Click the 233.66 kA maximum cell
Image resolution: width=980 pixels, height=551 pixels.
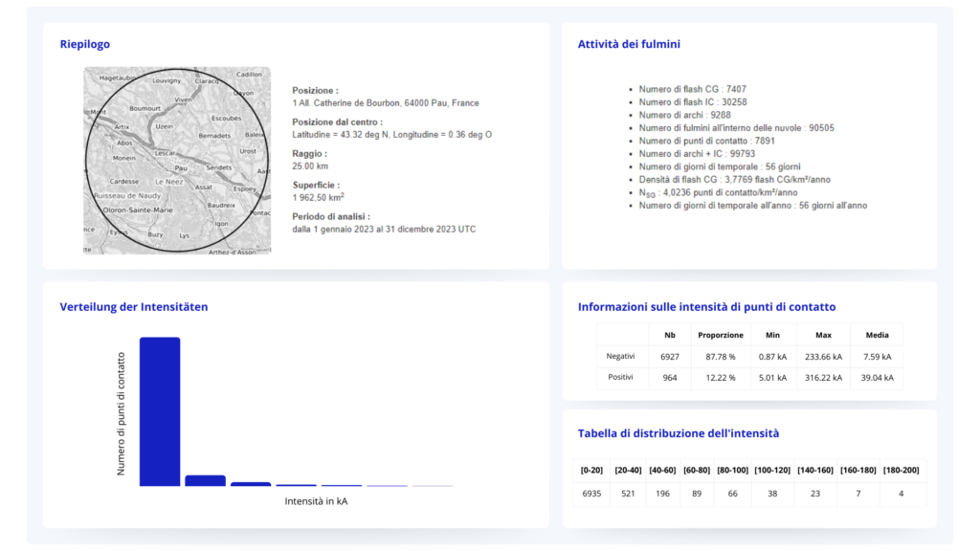coord(823,357)
